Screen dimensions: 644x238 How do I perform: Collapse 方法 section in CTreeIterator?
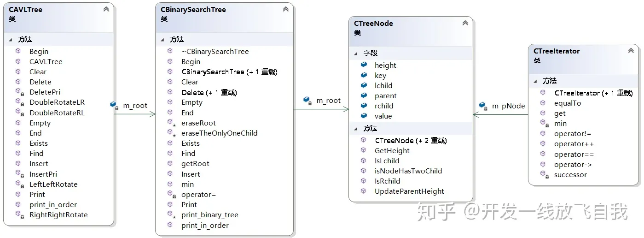[535, 81]
